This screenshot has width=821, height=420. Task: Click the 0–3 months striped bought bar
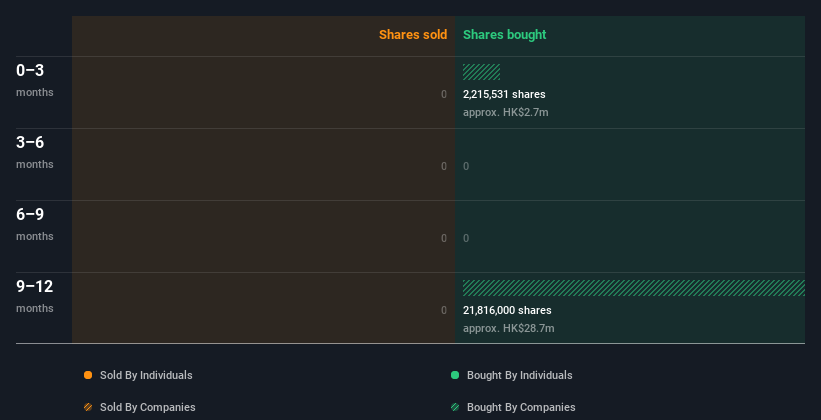pyautogui.click(x=481, y=72)
